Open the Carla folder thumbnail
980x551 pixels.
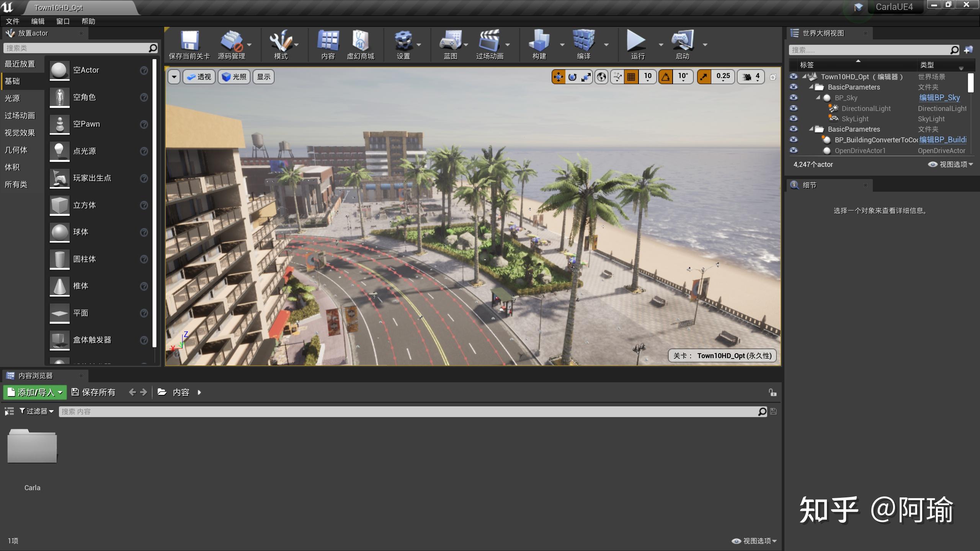[x=32, y=447]
